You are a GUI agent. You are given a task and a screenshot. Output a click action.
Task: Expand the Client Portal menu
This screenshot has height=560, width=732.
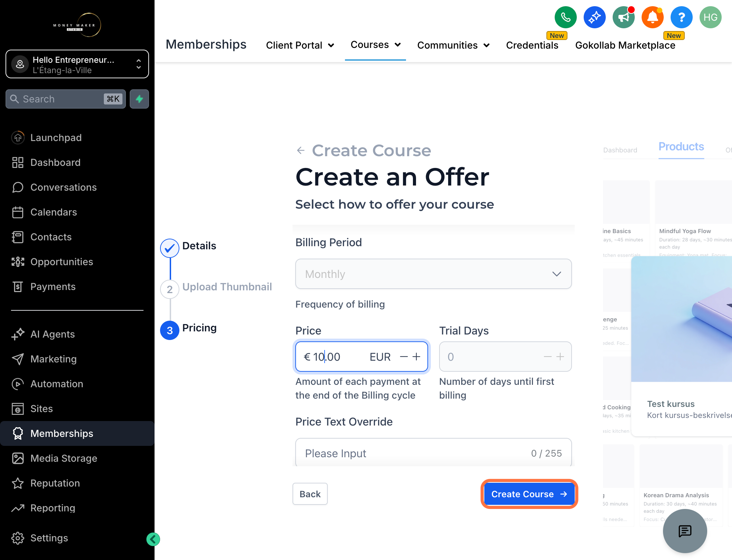[300, 45]
